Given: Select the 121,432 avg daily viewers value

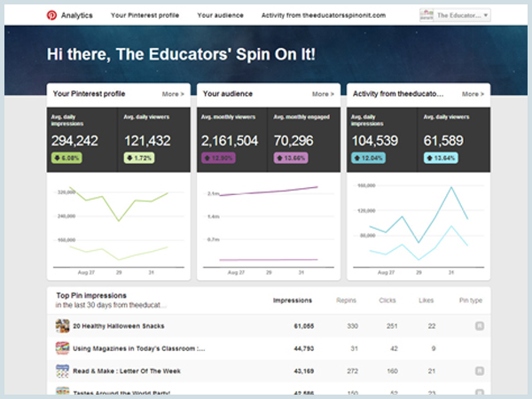Looking at the screenshot, I should pos(147,141).
